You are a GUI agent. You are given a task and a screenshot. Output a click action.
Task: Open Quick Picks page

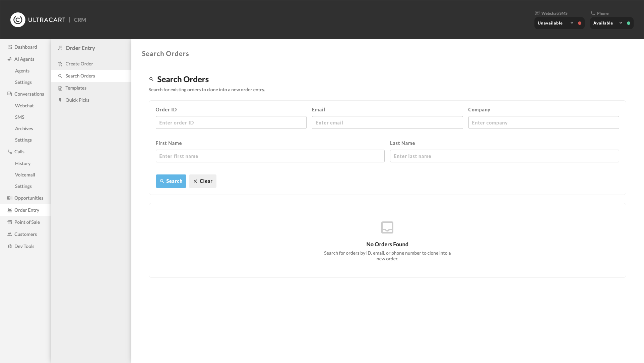(x=91, y=100)
